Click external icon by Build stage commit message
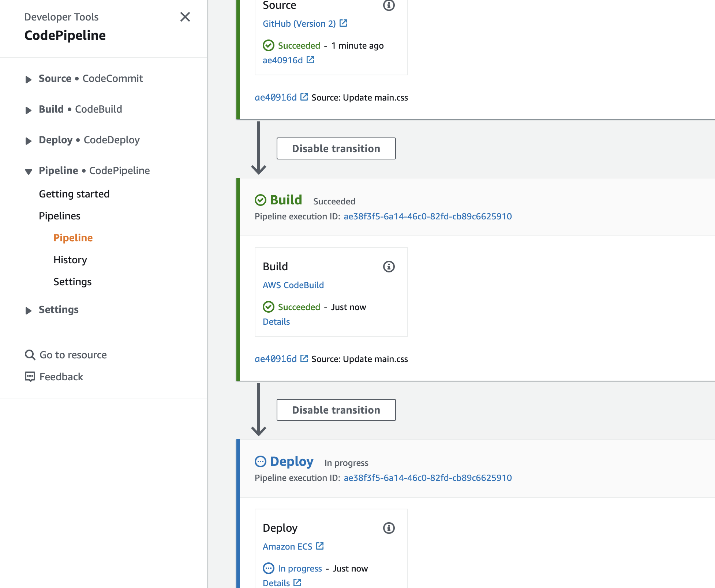 click(304, 358)
